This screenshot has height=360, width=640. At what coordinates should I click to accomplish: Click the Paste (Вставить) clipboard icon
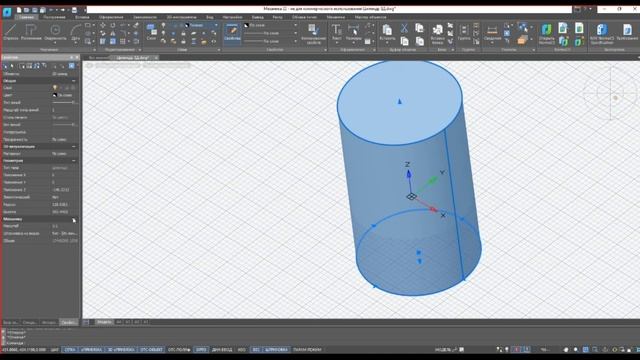tap(387, 32)
